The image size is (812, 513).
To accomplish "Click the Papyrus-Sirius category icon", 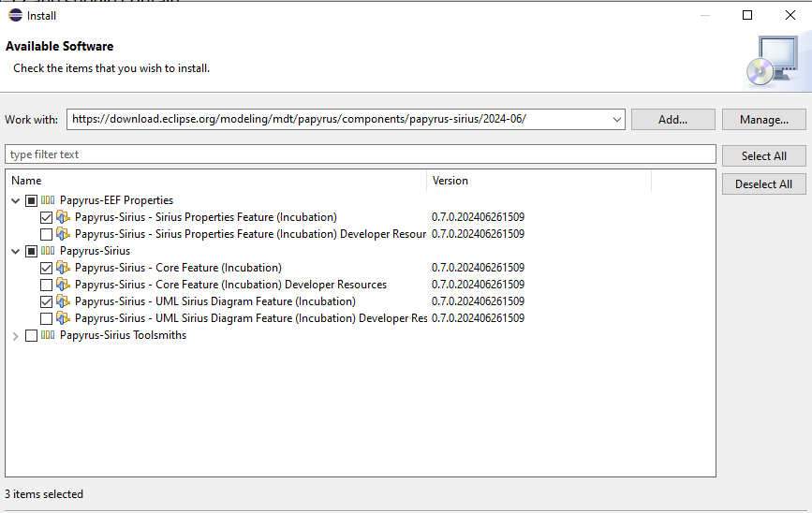I will 48,251.
